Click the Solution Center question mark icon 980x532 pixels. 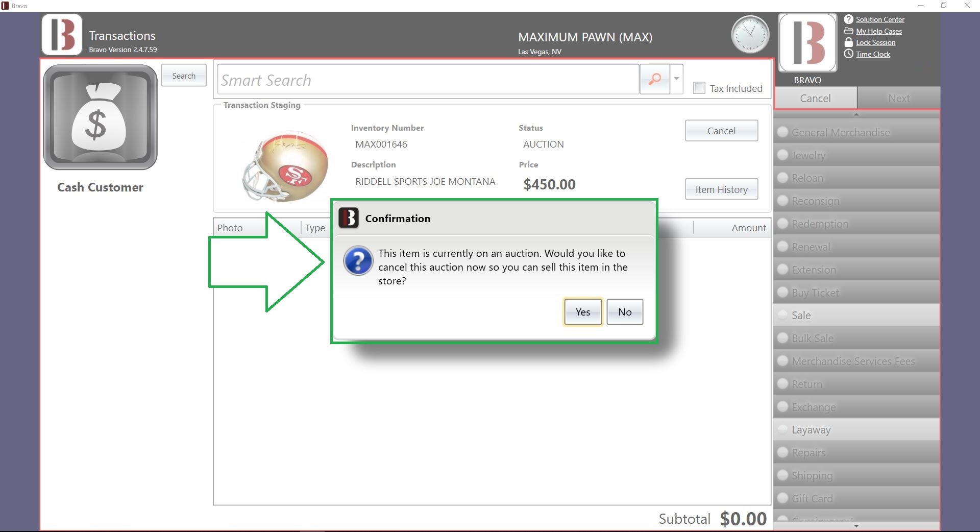[848, 19]
